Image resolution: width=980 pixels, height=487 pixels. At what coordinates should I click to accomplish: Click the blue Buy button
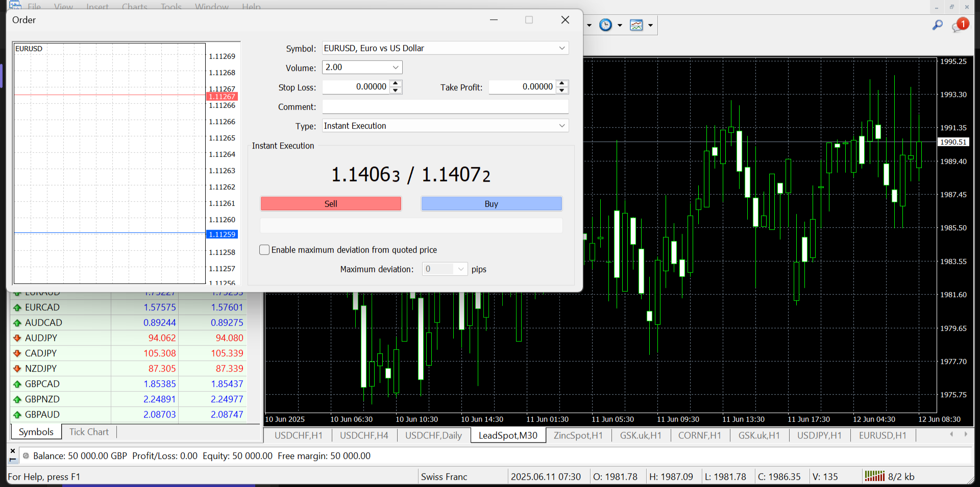click(491, 204)
